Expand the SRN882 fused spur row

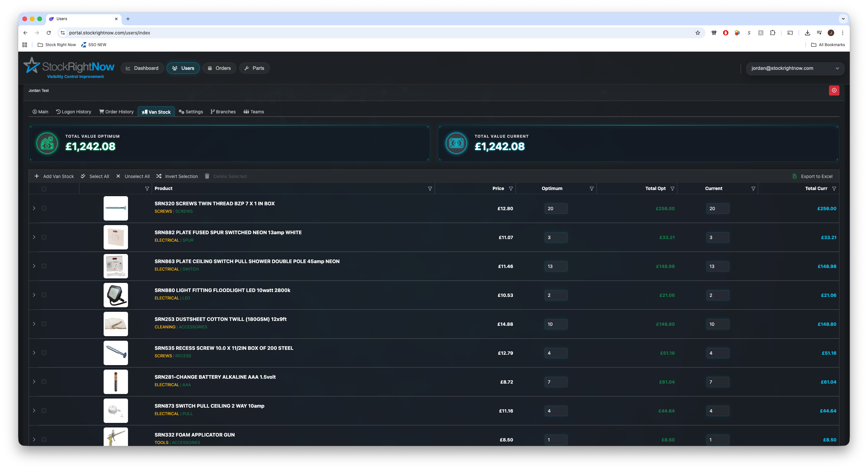coord(34,237)
